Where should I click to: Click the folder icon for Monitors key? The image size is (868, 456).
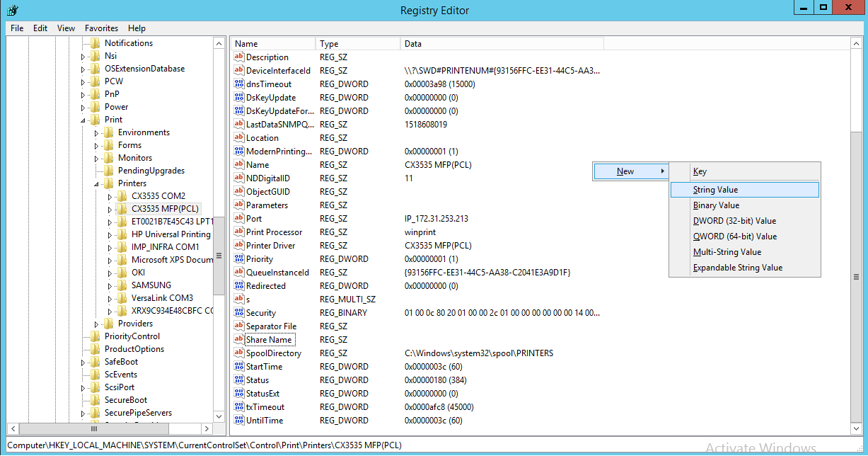[x=108, y=158]
